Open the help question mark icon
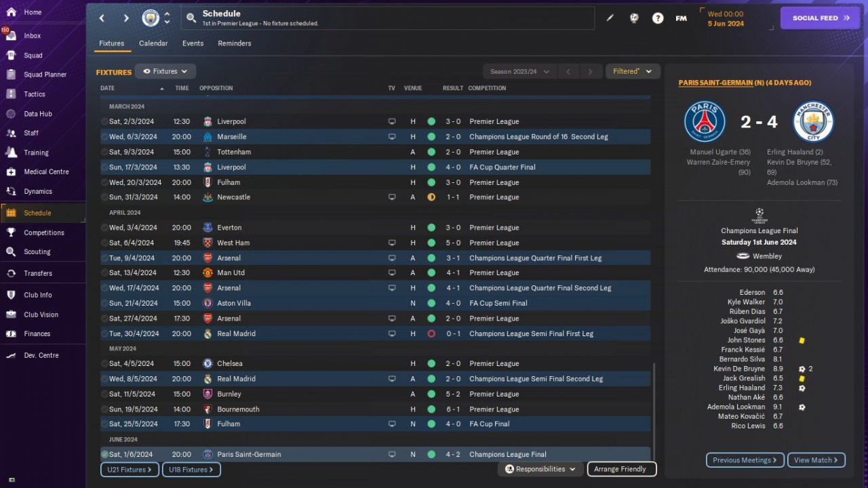868x488 pixels. (x=658, y=18)
